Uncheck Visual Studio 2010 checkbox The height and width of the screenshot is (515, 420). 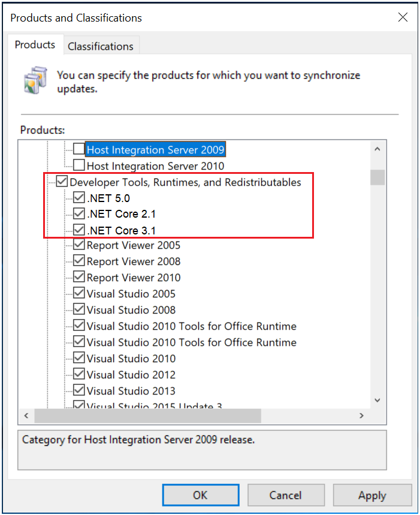tap(78, 358)
